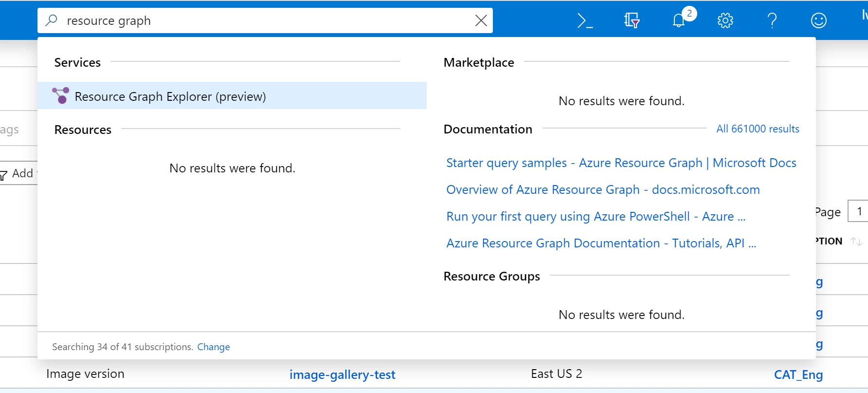
Task: Click the Documentation section heading
Action: 488,129
